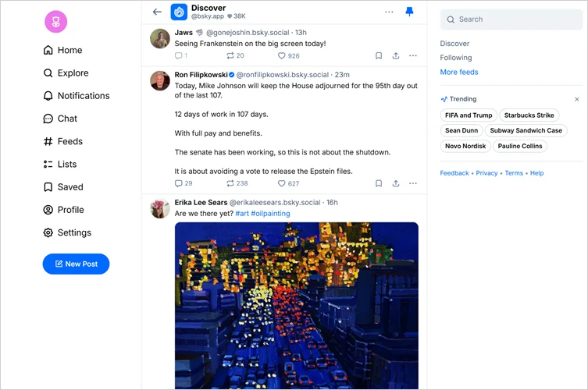
Task: Share Ron Filipkowski's post
Action: [x=396, y=183]
